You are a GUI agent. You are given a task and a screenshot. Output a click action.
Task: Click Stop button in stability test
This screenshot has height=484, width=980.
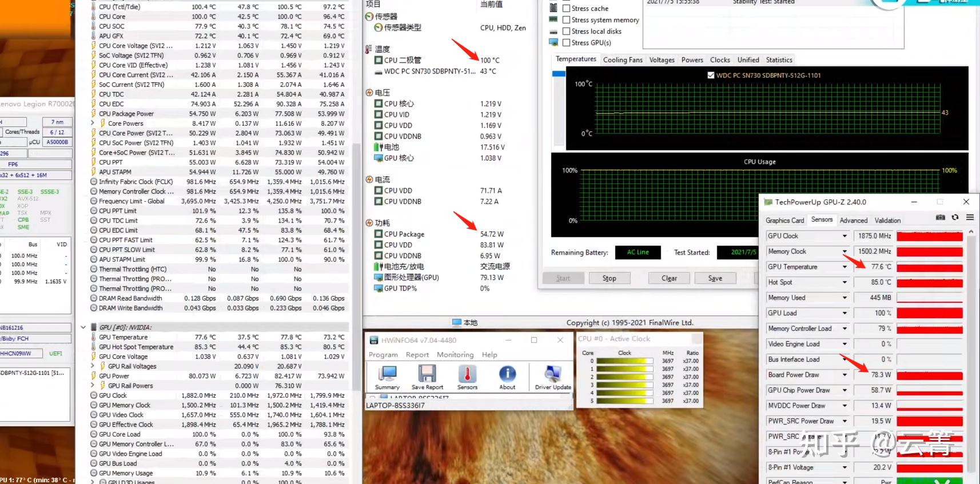tap(609, 278)
